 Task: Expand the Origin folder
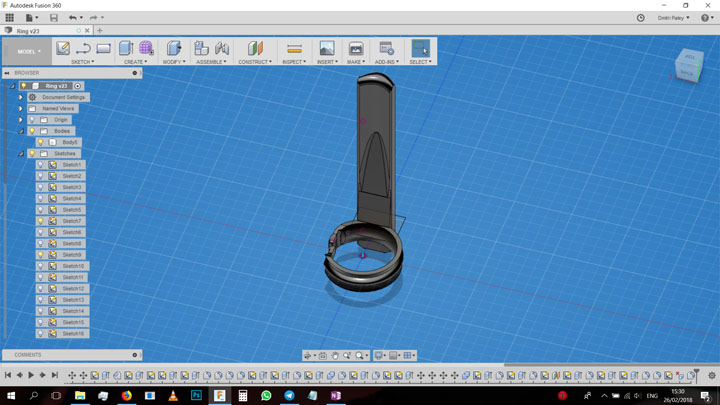(21, 120)
